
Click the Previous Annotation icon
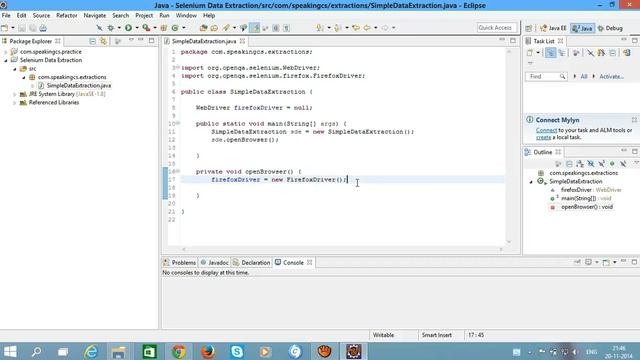tap(338, 28)
